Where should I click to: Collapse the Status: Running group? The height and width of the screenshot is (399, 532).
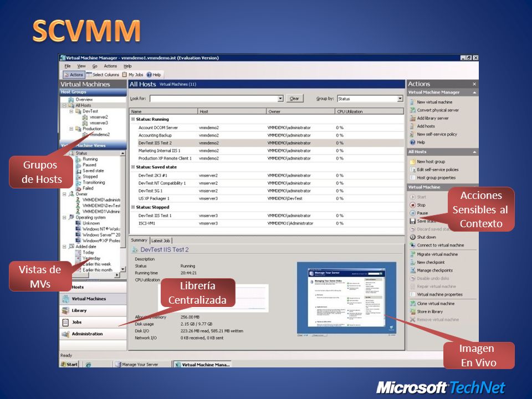click(x=133, y=120)
